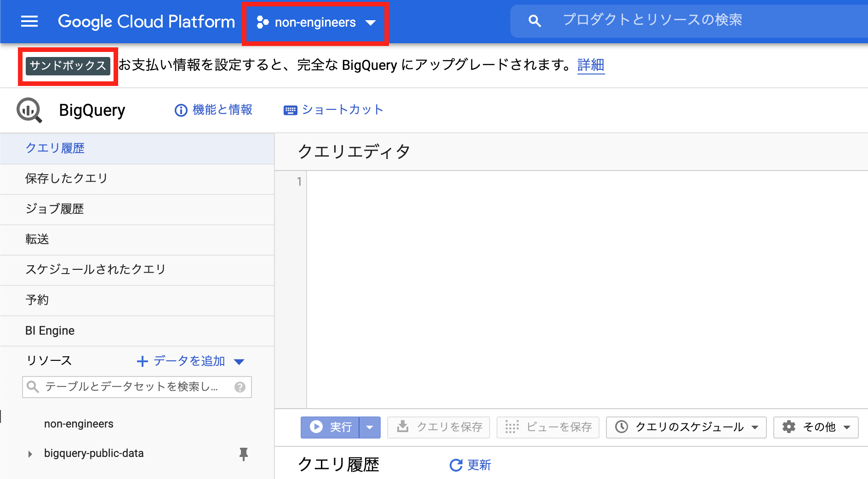
Task: Click the plus icon for データを追加
Action: (x=142, y=361)
